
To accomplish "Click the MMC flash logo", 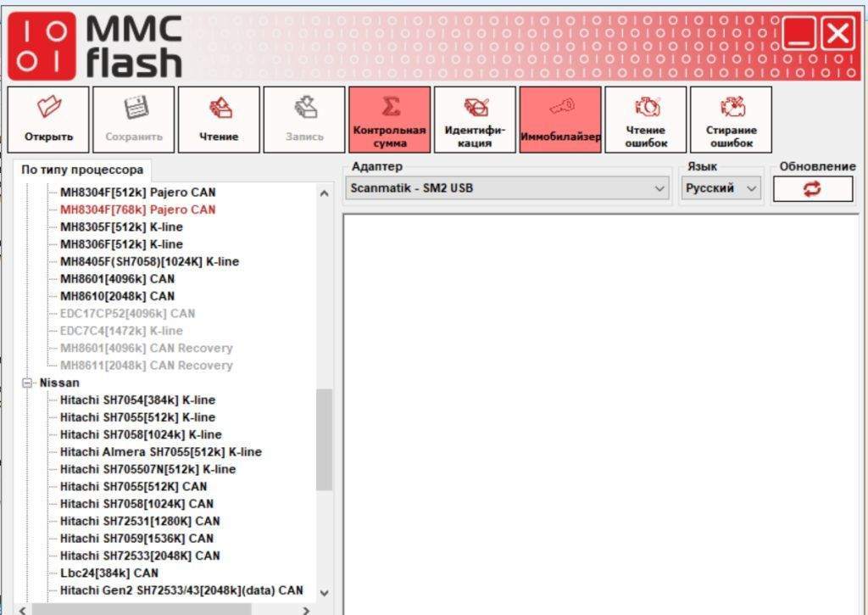I will pos(95,47).
